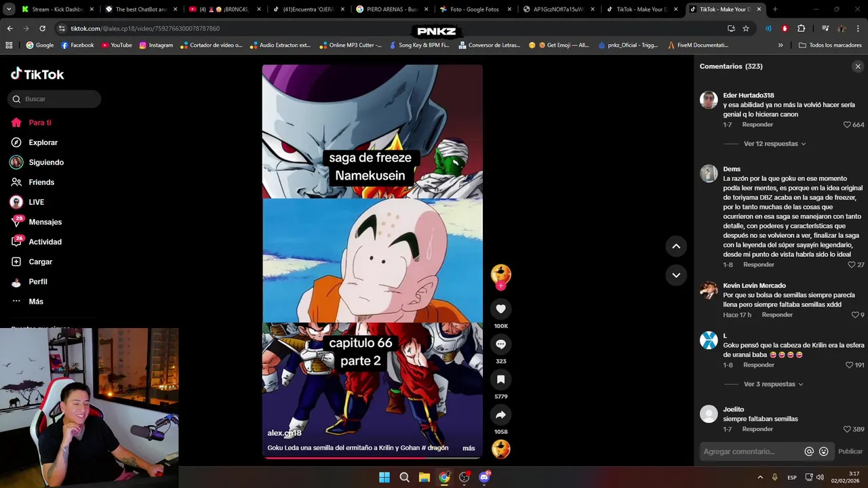Follow creator via avatar plus icon
The image size is (868, 488).
pos(500,286)
